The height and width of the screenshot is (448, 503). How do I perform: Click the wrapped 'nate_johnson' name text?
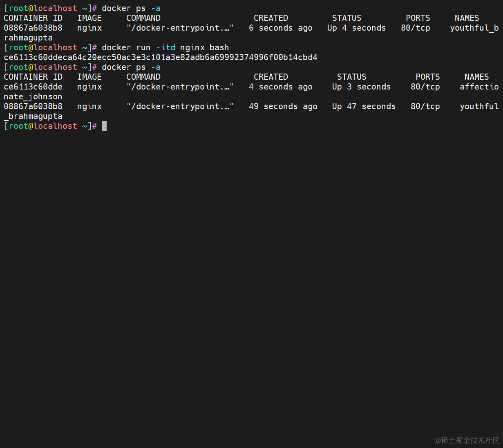click(x=33, y=96)
